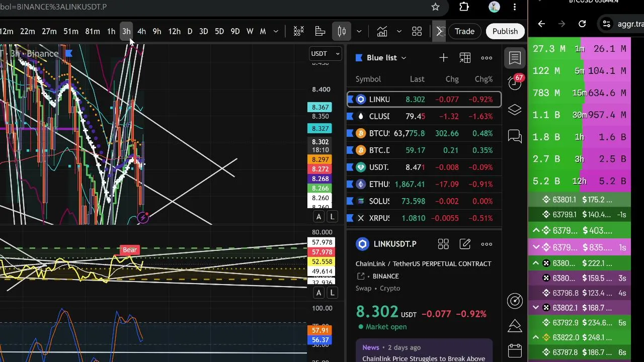
Task: Click the volume profile bars icon
Action: pos(320,32)
